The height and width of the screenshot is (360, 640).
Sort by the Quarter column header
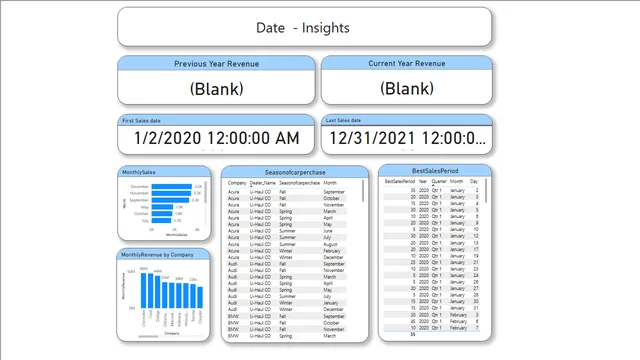(x=439, y=181)
